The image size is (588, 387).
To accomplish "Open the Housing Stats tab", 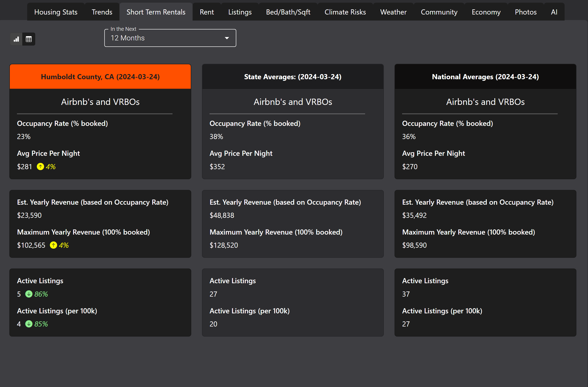I will tap(56, 12).
